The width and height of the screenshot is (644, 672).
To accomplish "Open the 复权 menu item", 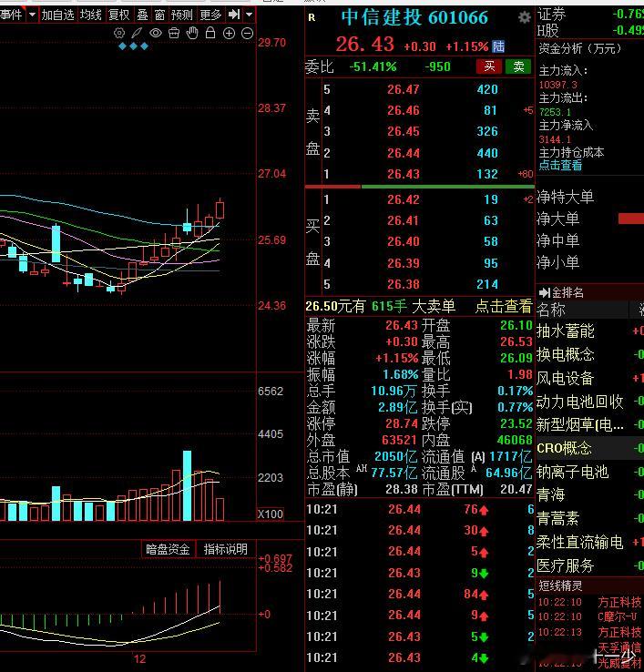I will (x=118, y=15).
